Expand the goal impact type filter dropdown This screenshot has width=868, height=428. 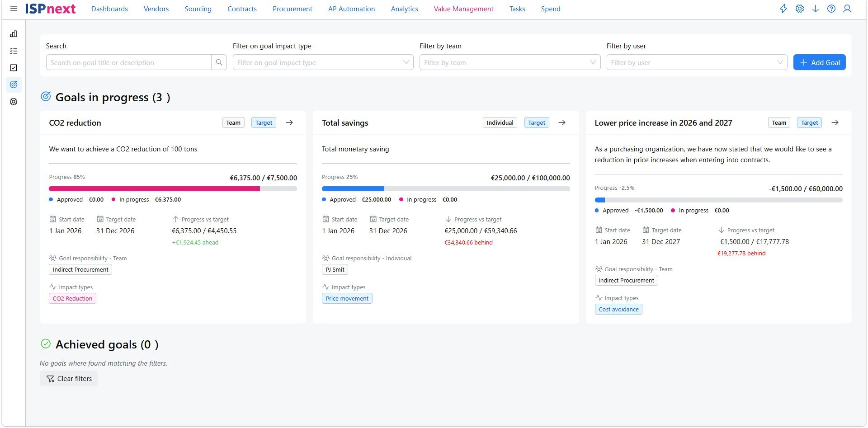[x=323, y=62]
